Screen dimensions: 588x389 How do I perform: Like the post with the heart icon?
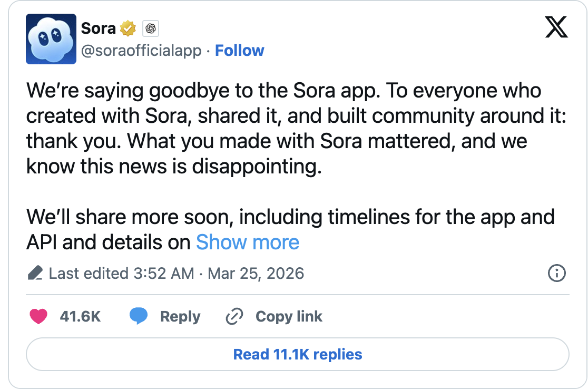click(x=38, y=317)
